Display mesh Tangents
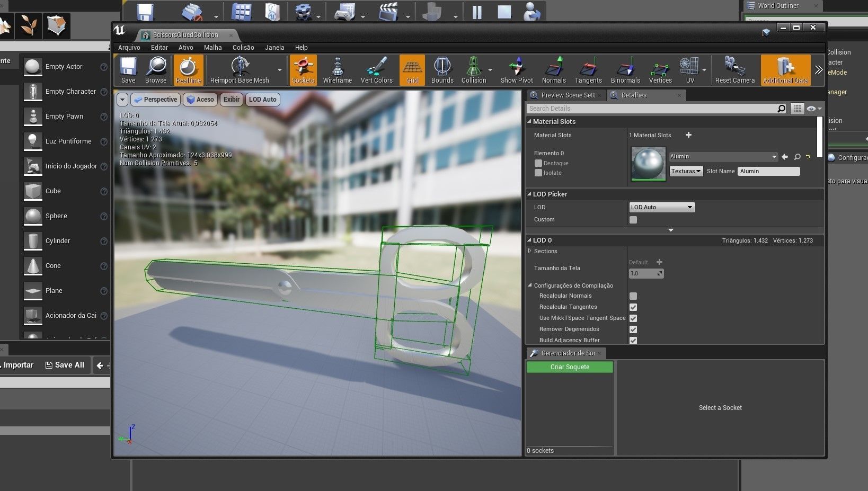Viewport: 868px width, 491px height. point(588,70)
